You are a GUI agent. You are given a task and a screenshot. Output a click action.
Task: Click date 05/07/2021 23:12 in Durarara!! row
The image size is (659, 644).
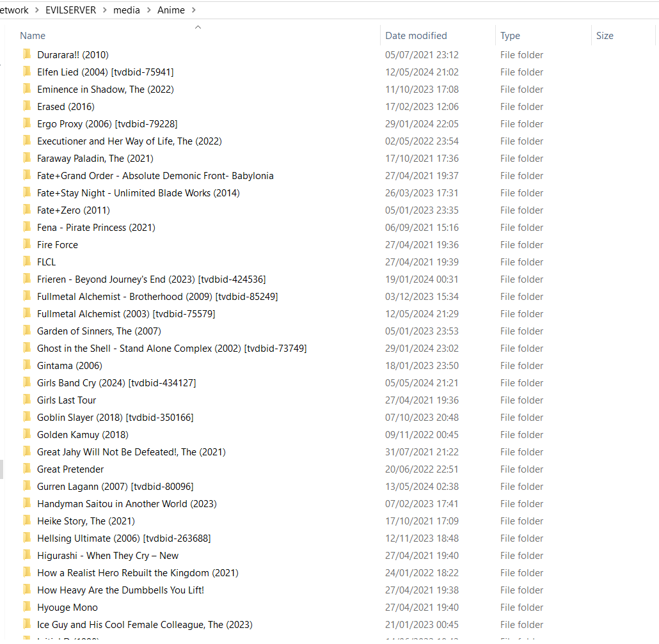click(x=422, y=54)
